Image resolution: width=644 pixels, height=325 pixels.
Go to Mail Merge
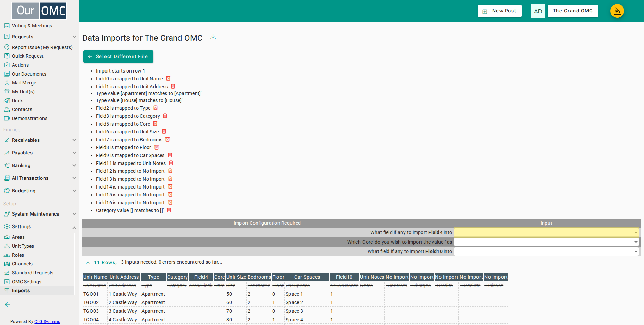[24, 83]
